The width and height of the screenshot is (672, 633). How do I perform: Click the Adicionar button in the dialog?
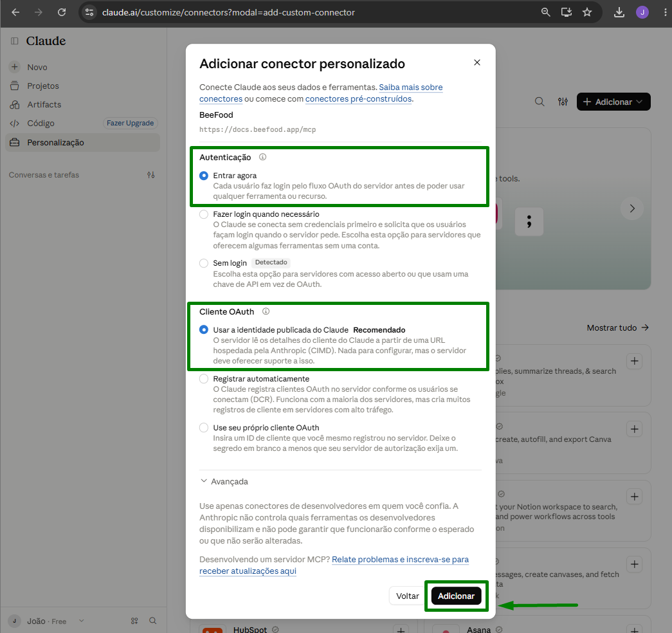(x=456, y=596)
